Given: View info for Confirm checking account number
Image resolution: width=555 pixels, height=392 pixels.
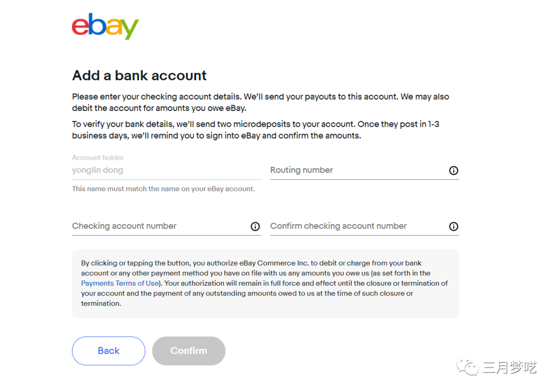Looking at the screenshot, I should 453,227.
